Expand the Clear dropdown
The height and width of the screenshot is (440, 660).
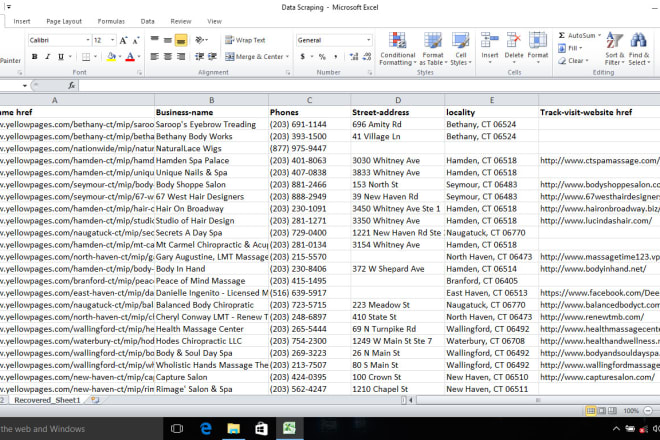(587, 61)
